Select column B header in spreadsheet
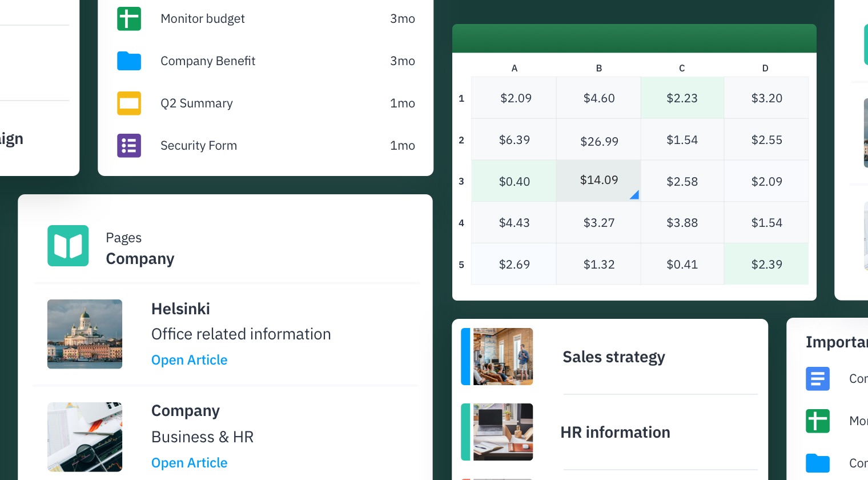The image size is (868, 480). point(598,68)
